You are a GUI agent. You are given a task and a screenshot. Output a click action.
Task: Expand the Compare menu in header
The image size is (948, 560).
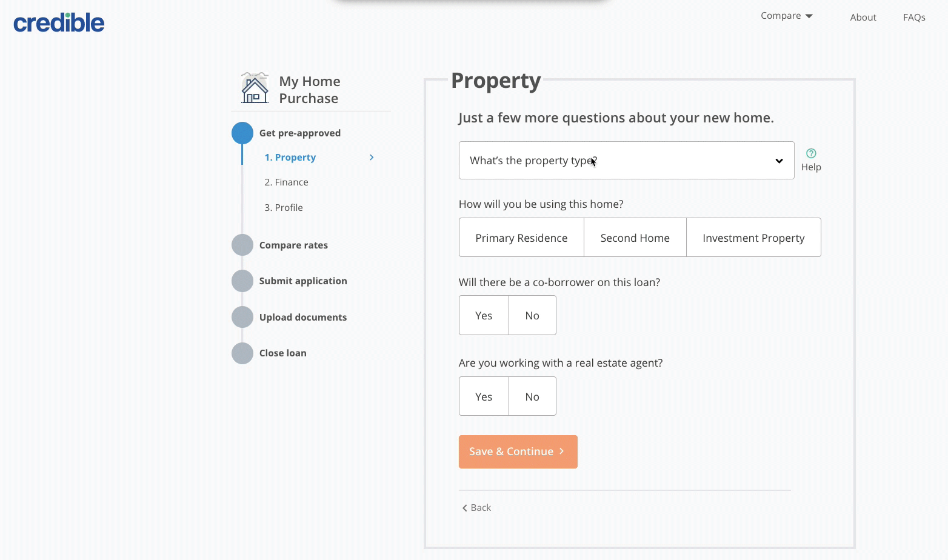coord(786,16)
